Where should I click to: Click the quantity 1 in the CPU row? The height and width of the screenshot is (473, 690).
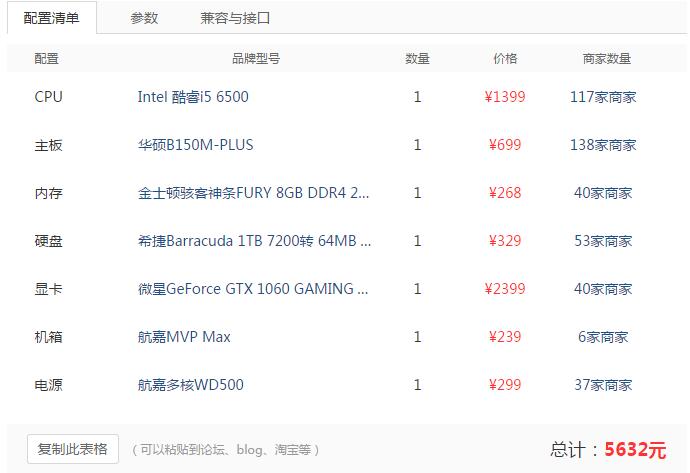tap(417, 97)
